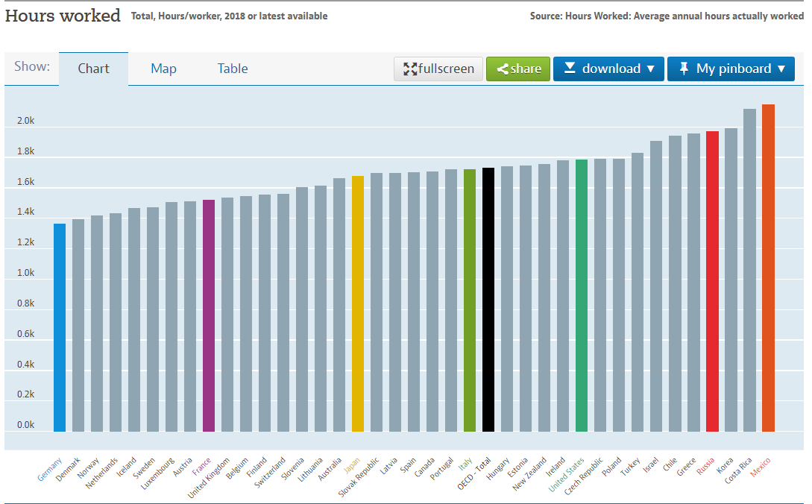Click the download arrow icon

point(570,69)
